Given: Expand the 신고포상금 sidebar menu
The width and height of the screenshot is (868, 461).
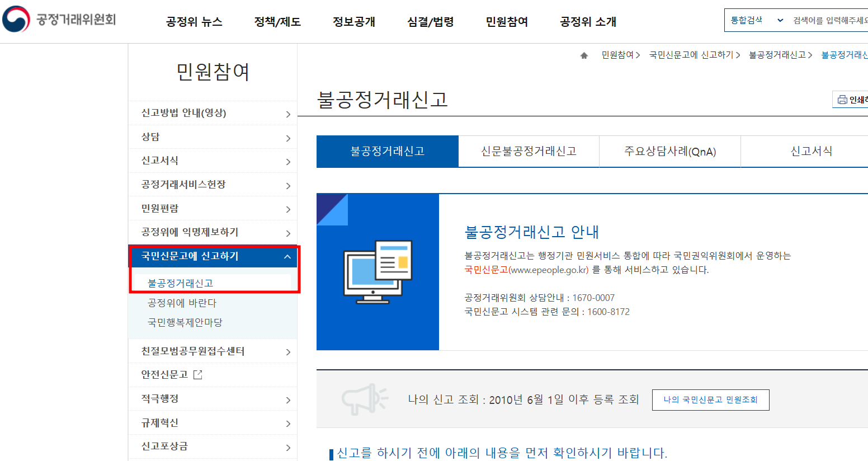Looking at the screenshot, I should (x=213, y=448).
